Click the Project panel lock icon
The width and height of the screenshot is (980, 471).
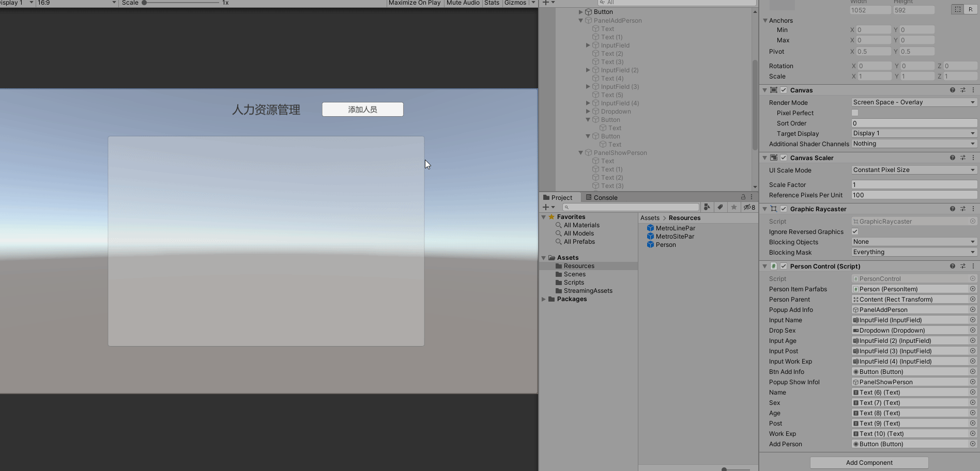pyautogui.click(x=743, y=197)
